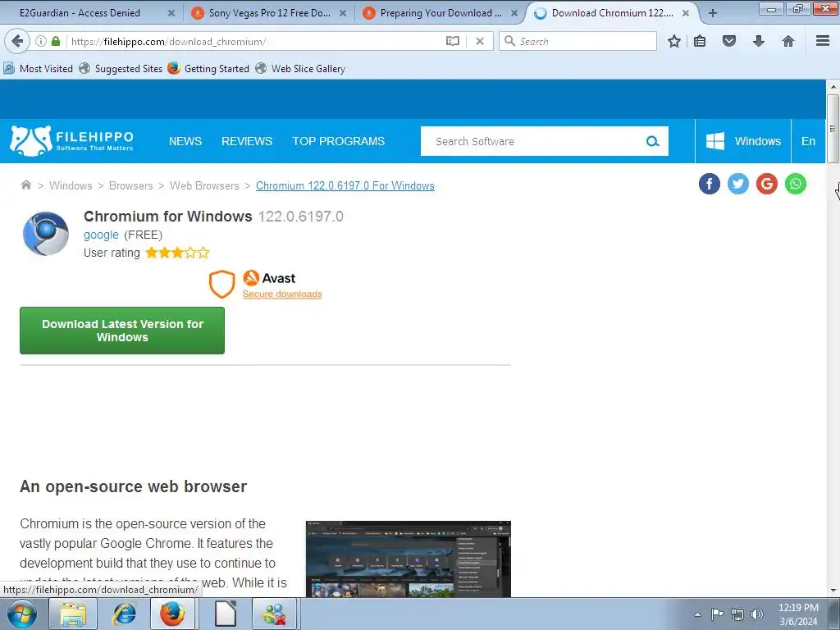Stop page loading with X button
The width and height of the screenshot is (840, 630).
coord(480,41)
